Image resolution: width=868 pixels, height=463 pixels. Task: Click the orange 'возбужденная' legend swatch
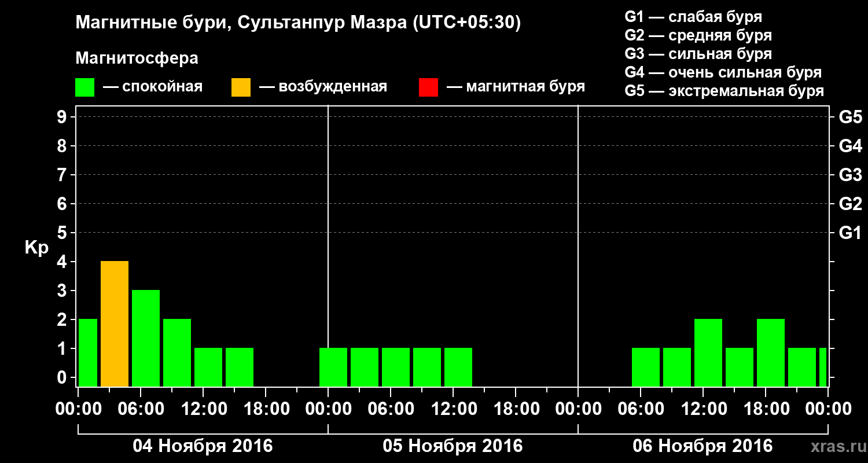(x=241, y=87)
